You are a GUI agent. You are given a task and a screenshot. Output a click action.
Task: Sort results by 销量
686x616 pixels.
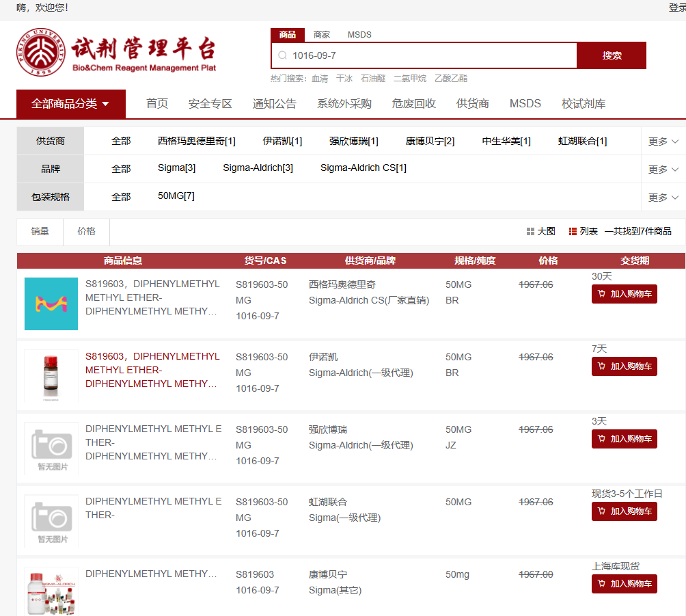click(40, 232)
